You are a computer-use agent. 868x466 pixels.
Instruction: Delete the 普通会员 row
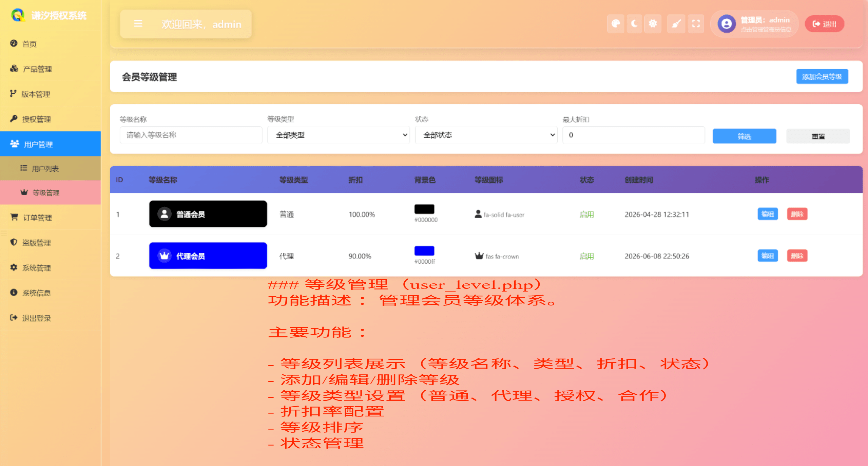(x=797, y=214)
